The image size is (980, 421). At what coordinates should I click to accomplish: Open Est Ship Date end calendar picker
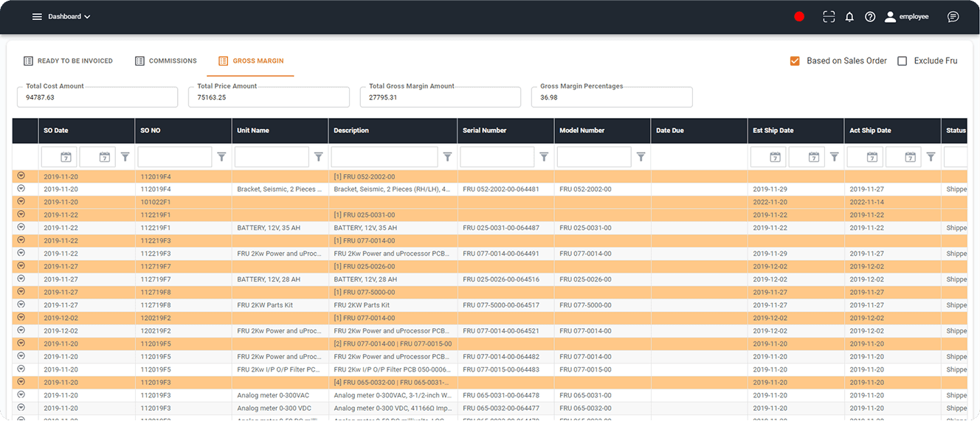click(x=813, y=157)
